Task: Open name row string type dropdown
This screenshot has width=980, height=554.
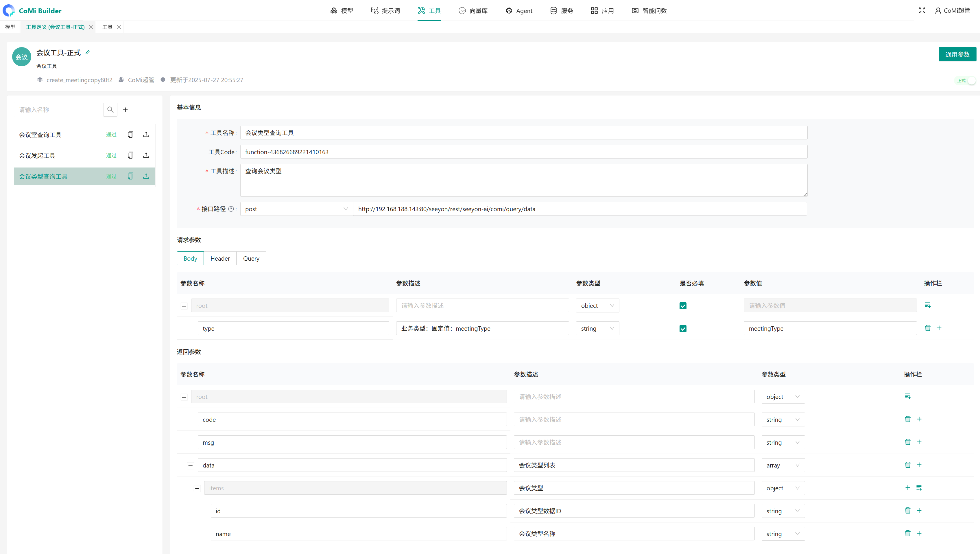Action: [783, 534]
